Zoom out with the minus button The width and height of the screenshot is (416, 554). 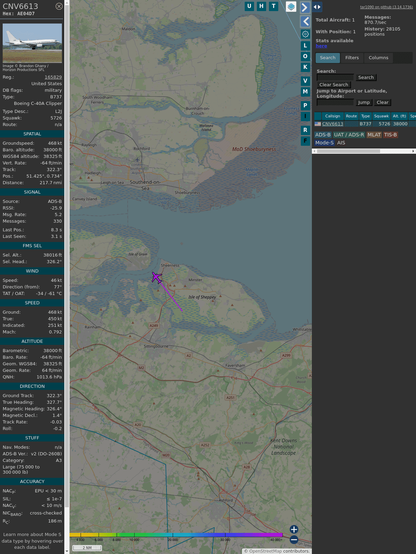click(x=294, y=540)
